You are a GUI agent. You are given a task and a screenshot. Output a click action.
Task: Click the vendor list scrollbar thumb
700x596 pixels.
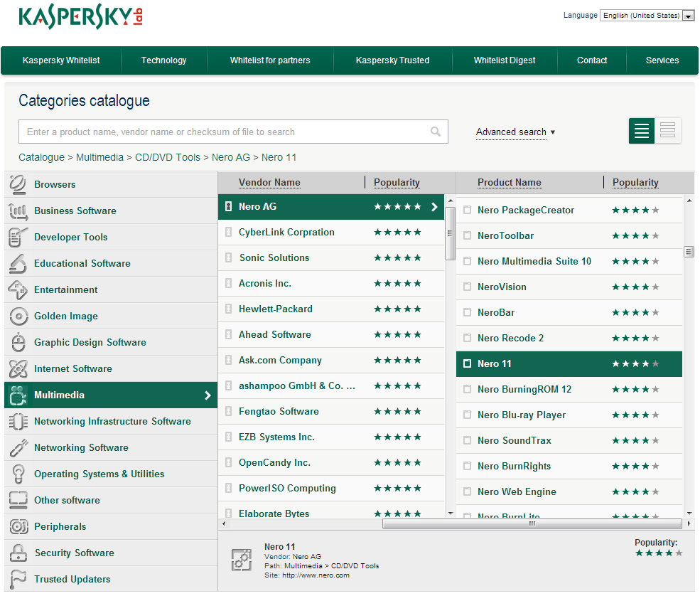tap(451, 233)
